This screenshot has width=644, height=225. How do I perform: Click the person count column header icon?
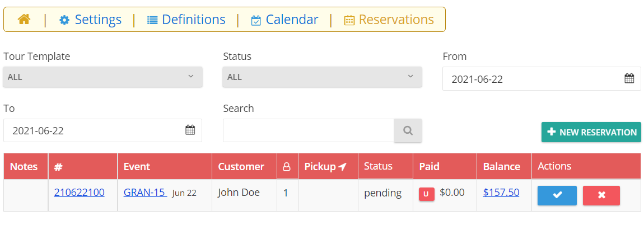(287, 167)
